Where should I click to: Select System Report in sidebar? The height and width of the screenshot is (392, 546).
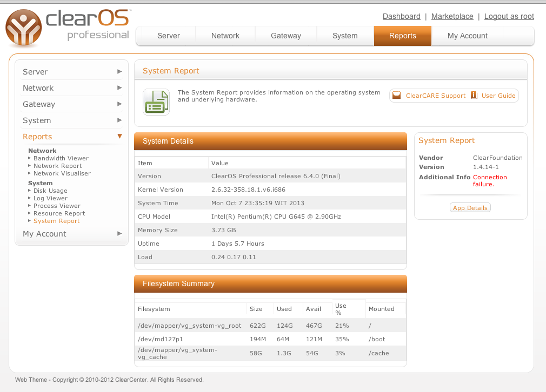pos(56,221)
